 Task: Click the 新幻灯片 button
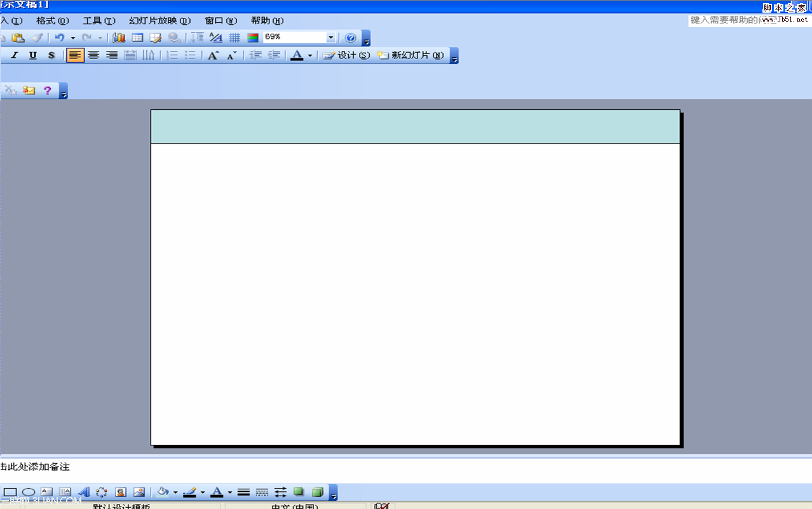[x=411, y=56]
